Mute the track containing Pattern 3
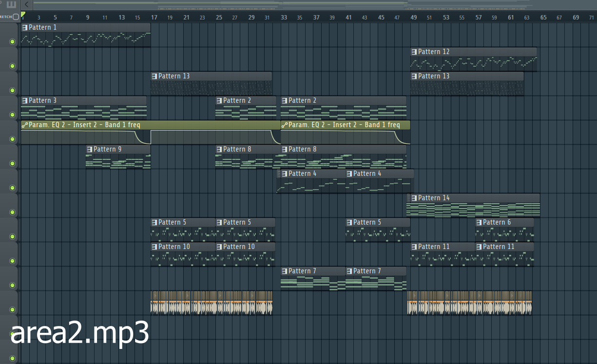The image size is (597, 364). coord(12,115)
